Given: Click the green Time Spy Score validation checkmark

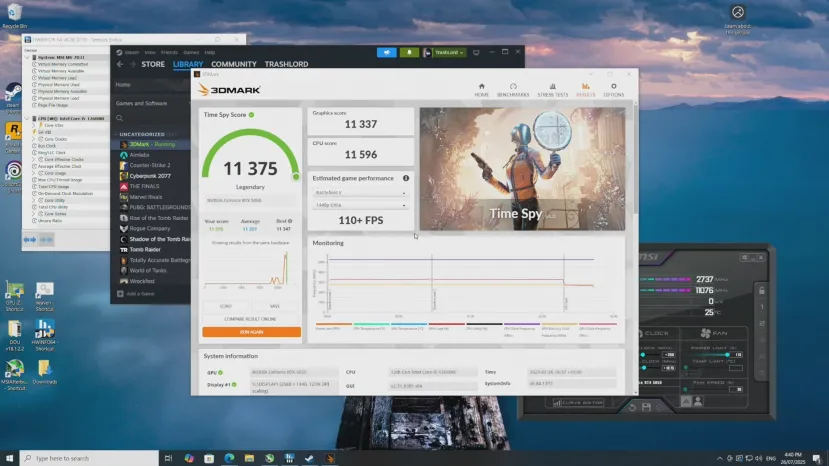Looking at the screenshot, I should [252, 115].
